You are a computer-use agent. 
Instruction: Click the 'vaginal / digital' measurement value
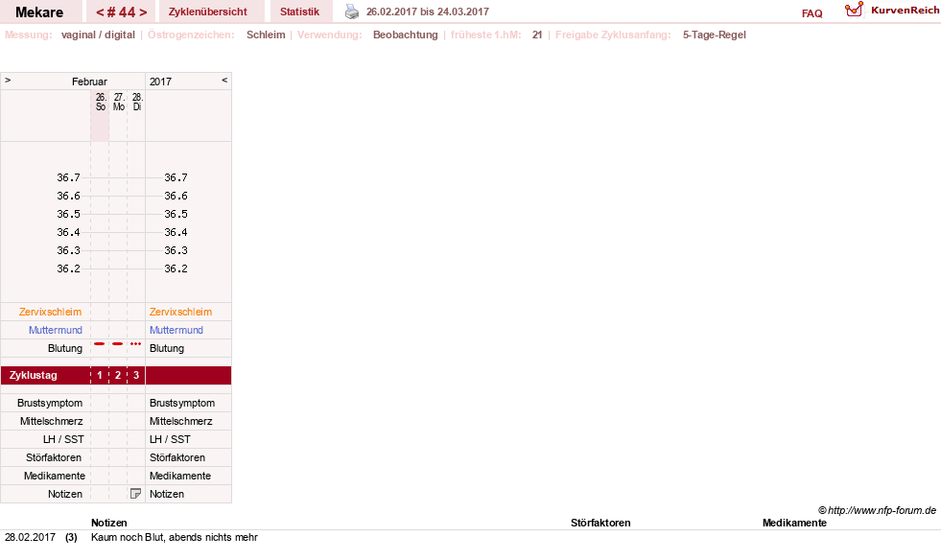click(98, 35)
